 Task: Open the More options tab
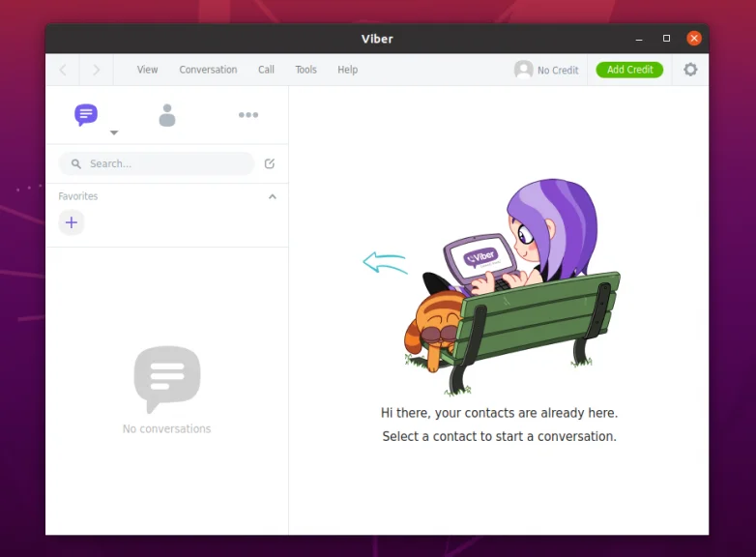pos(248,115)
